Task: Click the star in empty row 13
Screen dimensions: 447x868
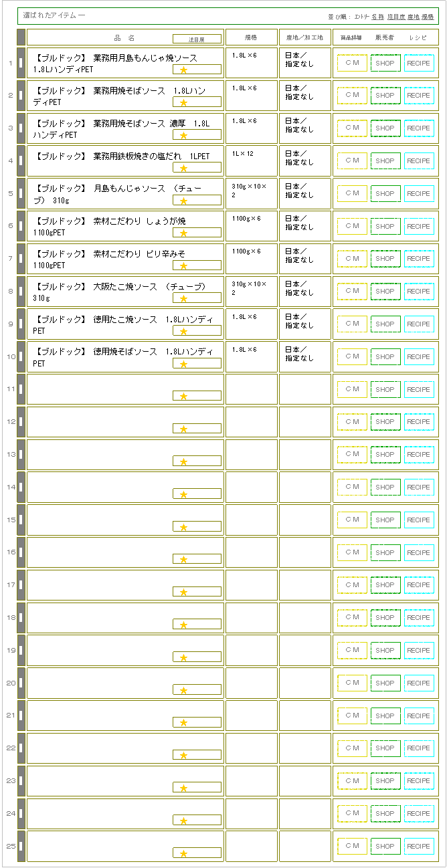Action: click(183, 462)
